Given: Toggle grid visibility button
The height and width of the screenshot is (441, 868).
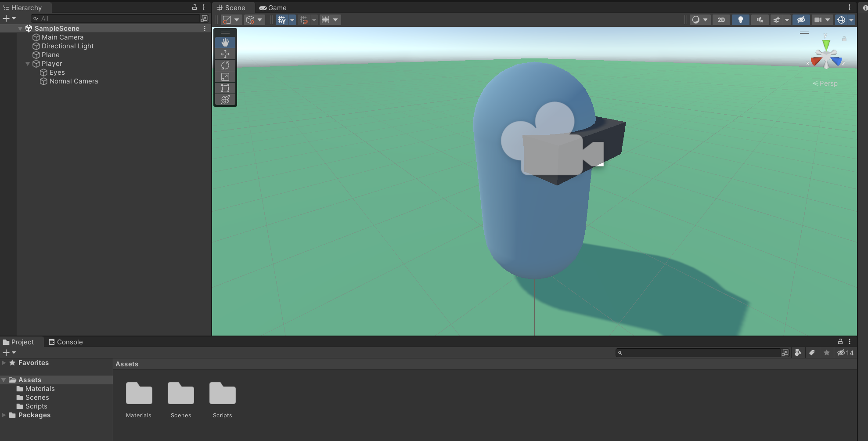Looking at the screenshot, I should (282, 20).
